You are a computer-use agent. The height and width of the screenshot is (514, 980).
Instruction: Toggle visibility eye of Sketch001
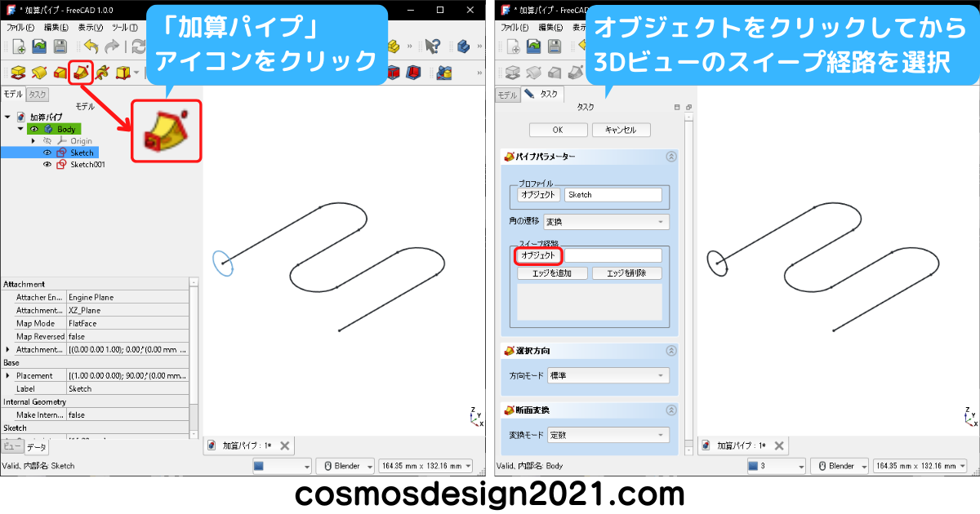[x=47, y=164]
